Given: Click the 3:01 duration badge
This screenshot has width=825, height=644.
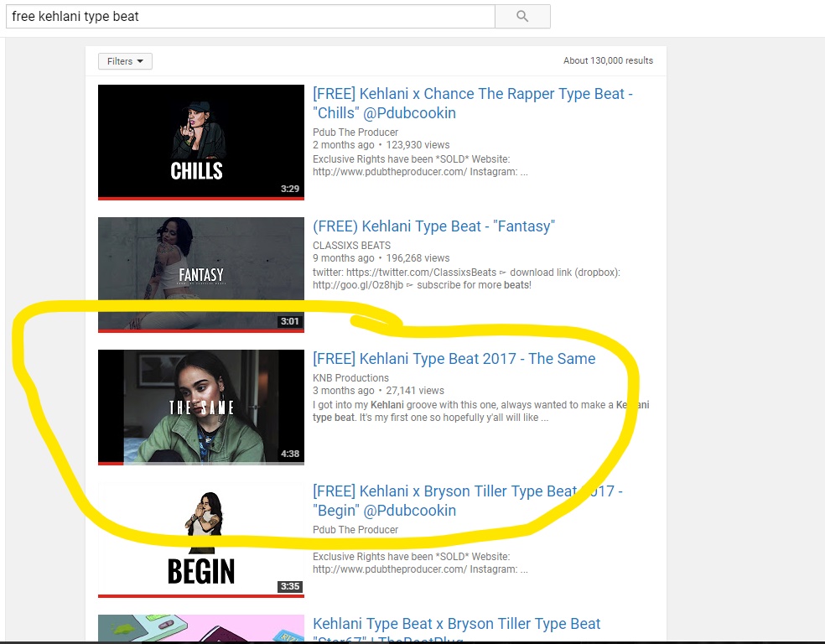Looking at the screenshot, I should [290, 321].
